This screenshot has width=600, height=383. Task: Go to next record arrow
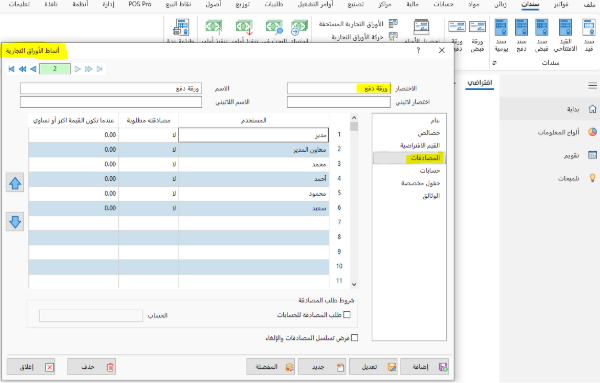tap(78, 69)
